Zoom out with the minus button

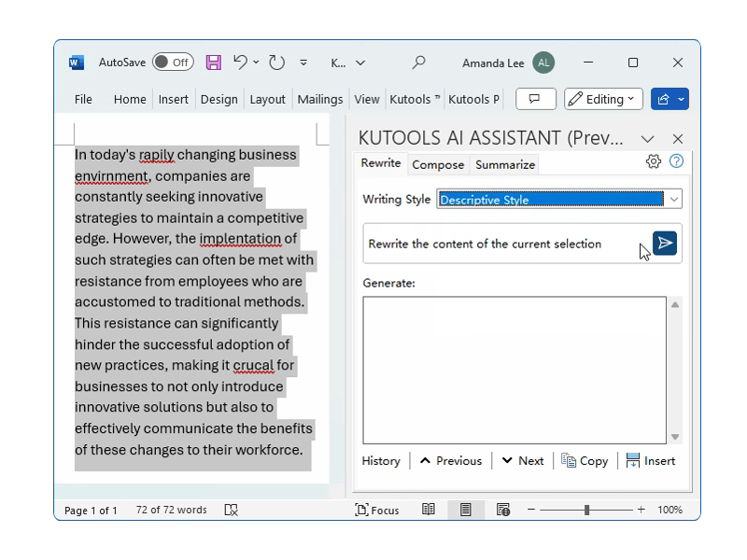[x=531, y=510]
